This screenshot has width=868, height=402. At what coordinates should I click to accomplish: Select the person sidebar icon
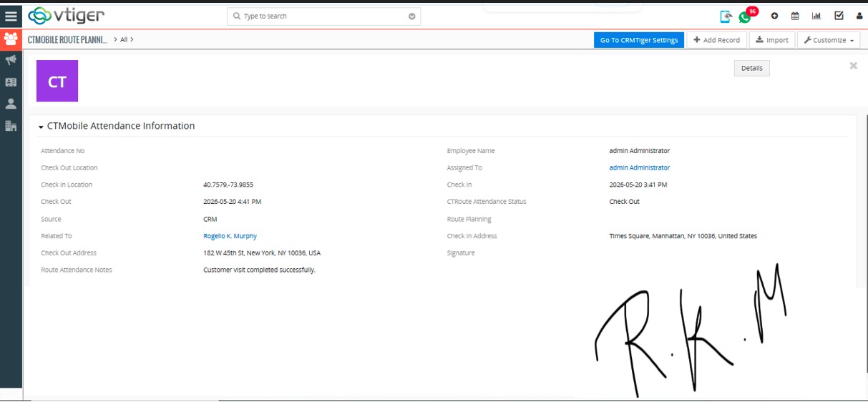coord(11,104)
